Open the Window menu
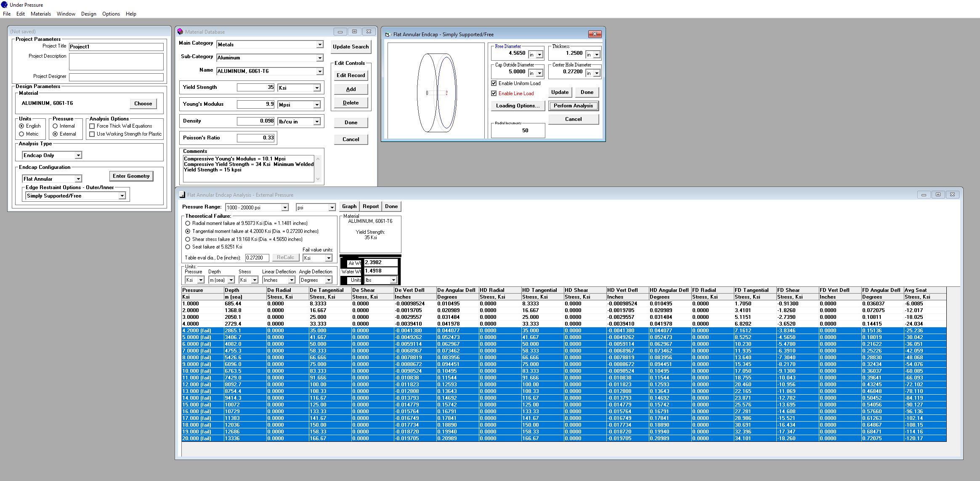This screenshot has height=481, width=980. (x=66, y=14)
